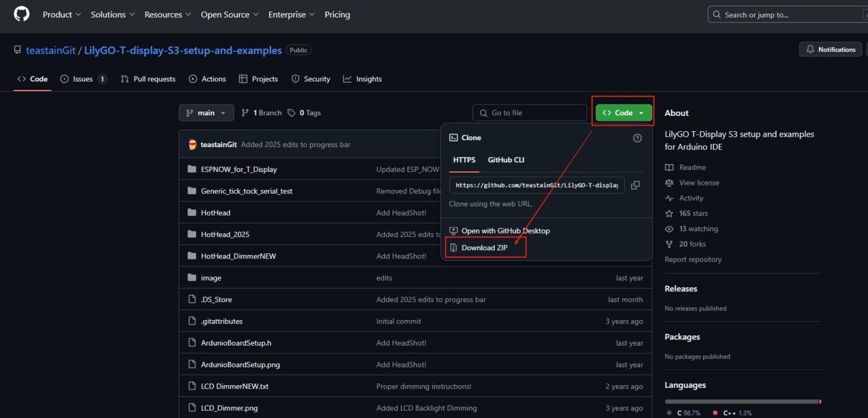Click Download ZIP option

(x=484, y=248)
